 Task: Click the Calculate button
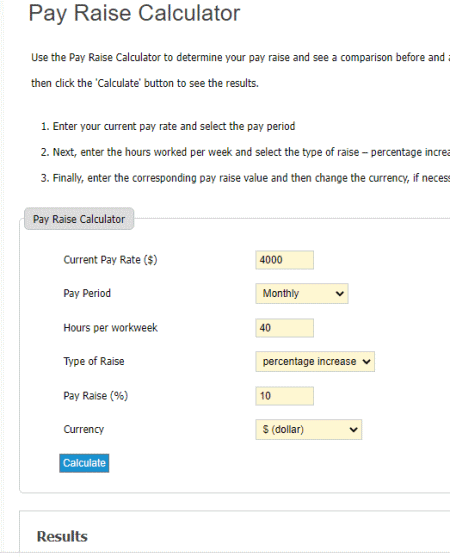[84, 463]
